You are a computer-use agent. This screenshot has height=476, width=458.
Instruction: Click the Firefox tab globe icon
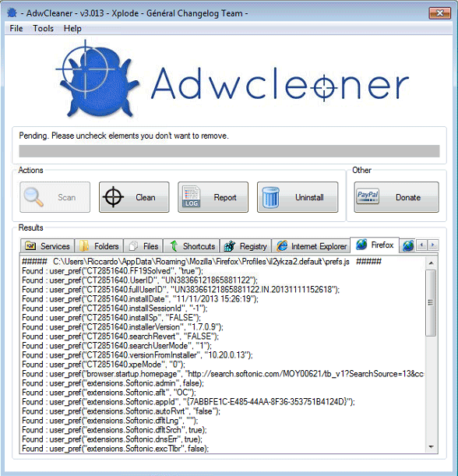pyautogui.click(x=361, y=245)
